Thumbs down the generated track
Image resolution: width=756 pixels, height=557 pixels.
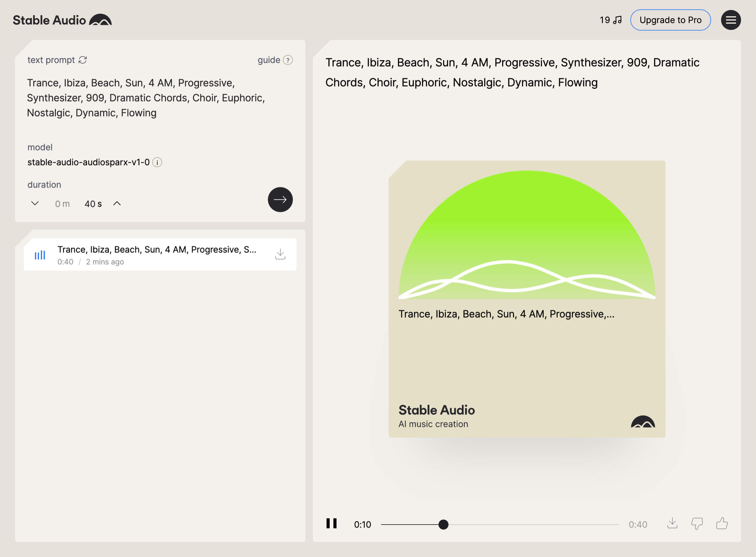pyautogui.click(x=697, y=524)
